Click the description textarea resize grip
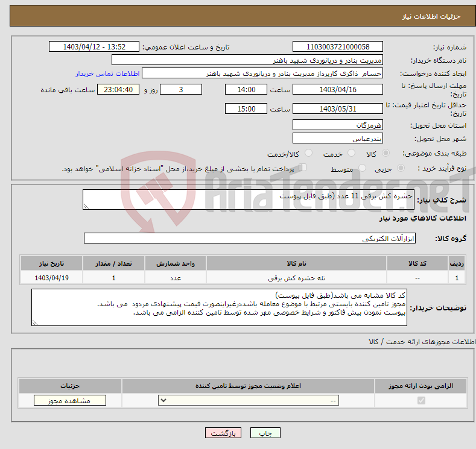This screenshot has width=476, height=449. 86,206
